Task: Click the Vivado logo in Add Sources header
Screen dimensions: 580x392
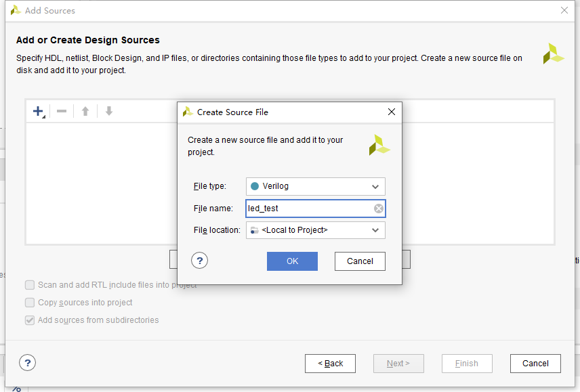Action: 554,54
